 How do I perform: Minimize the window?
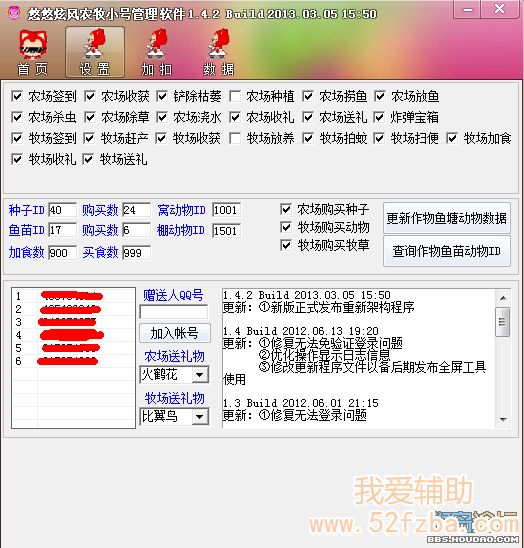tap(468, 9)
